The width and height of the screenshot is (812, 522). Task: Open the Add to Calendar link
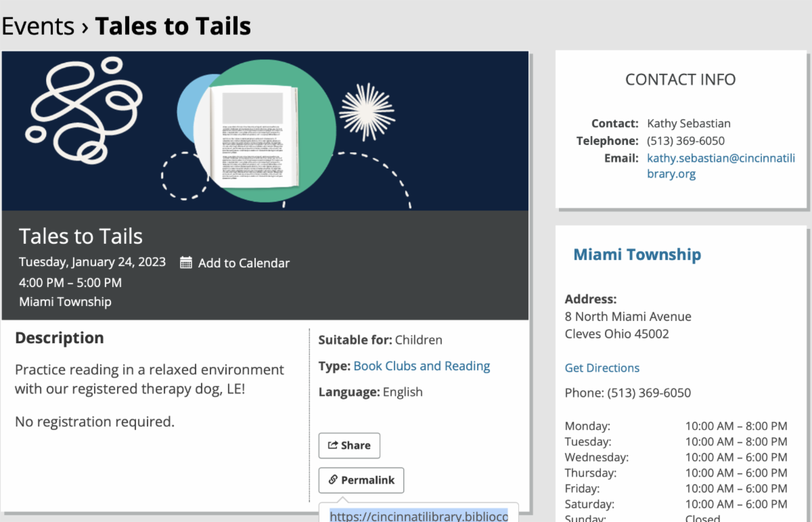click(244, 263)
